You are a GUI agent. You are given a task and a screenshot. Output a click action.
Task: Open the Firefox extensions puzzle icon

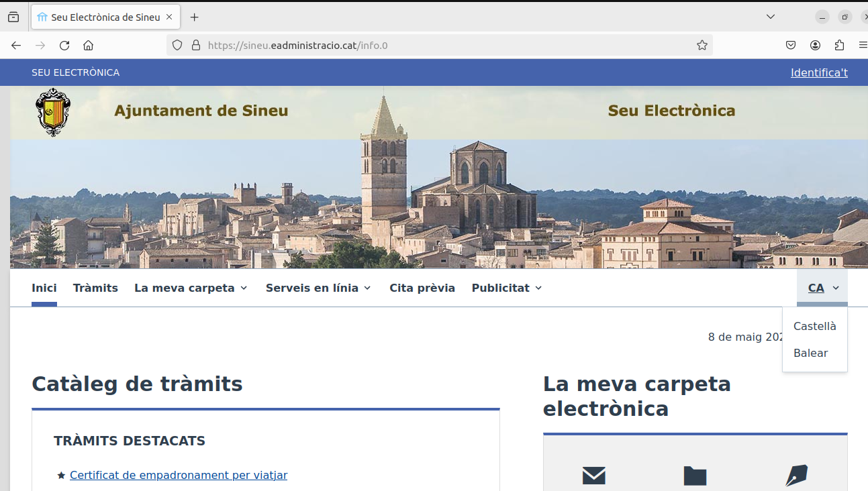839,46
